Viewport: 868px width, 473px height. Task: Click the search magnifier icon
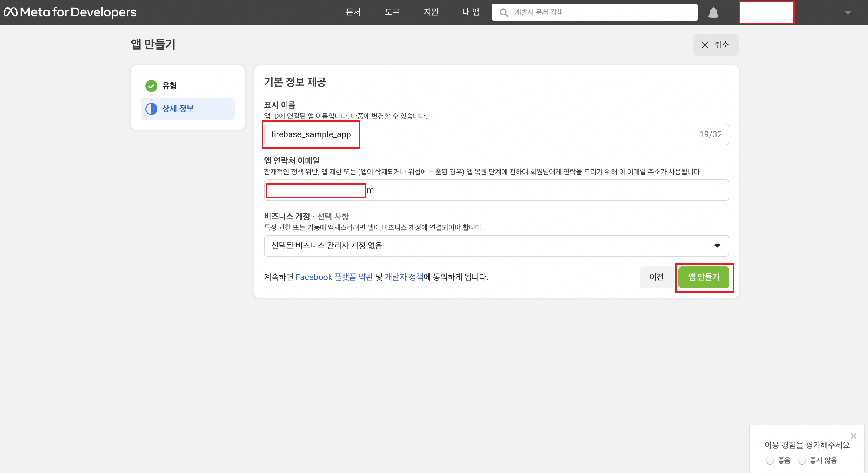pos(504,12)
